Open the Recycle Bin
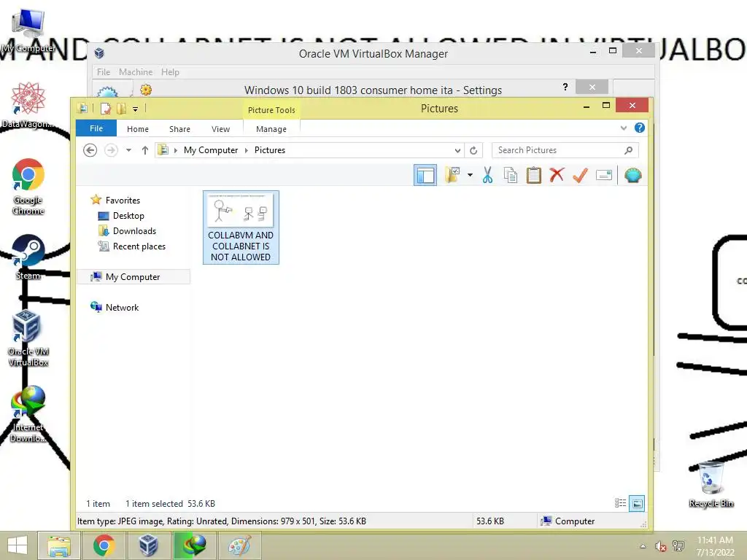Viewport: 747px width, 560px height. tap(711, 484)
